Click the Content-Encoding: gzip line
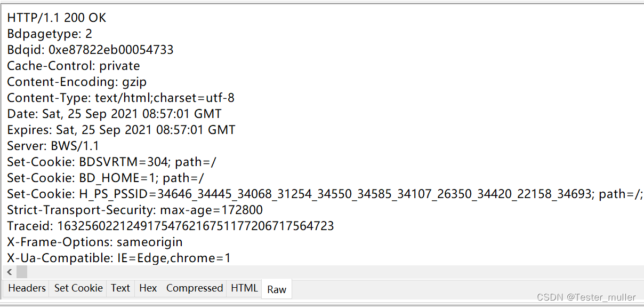The height and width of the screenshot is (307, 644). coord(77,82)
